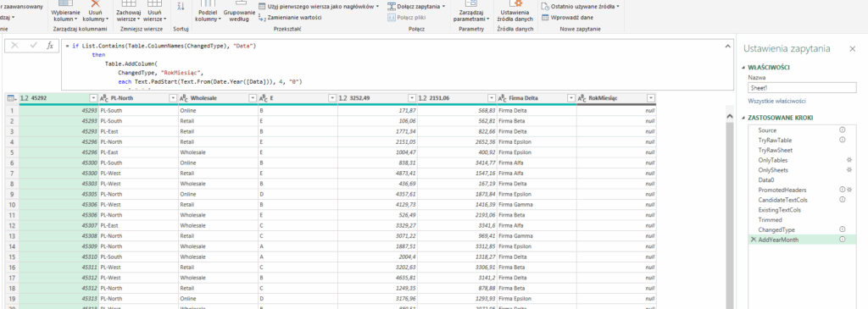Image resolution: width=868 pixels, height=309 pixels.
Task: Open filter dropdown of the RokMiesiąc column
Action: pos(650,98)
